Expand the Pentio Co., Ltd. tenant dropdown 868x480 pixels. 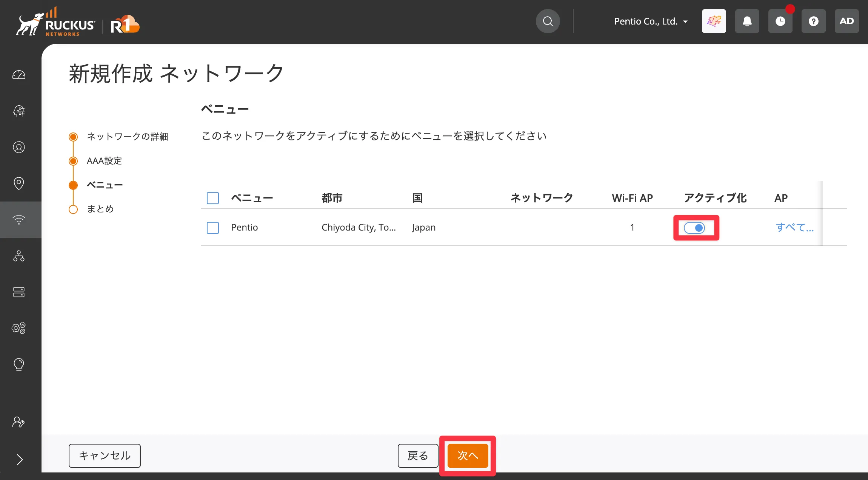(x=651, y=22)
